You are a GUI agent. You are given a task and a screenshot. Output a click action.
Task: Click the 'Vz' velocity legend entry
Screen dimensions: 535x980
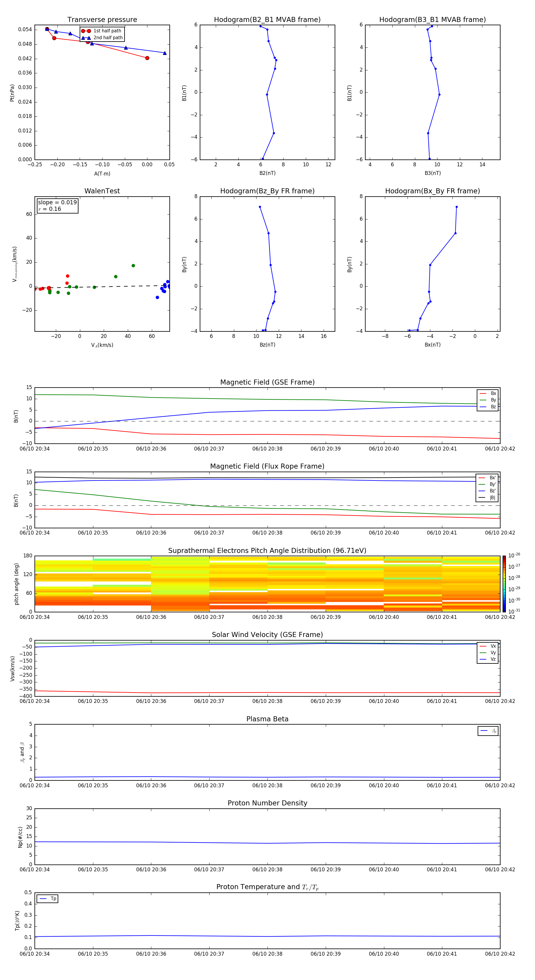pos(488,659)
